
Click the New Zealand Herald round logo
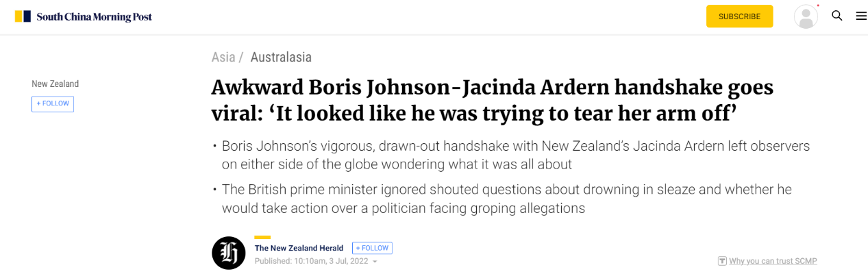click(229, 253)
